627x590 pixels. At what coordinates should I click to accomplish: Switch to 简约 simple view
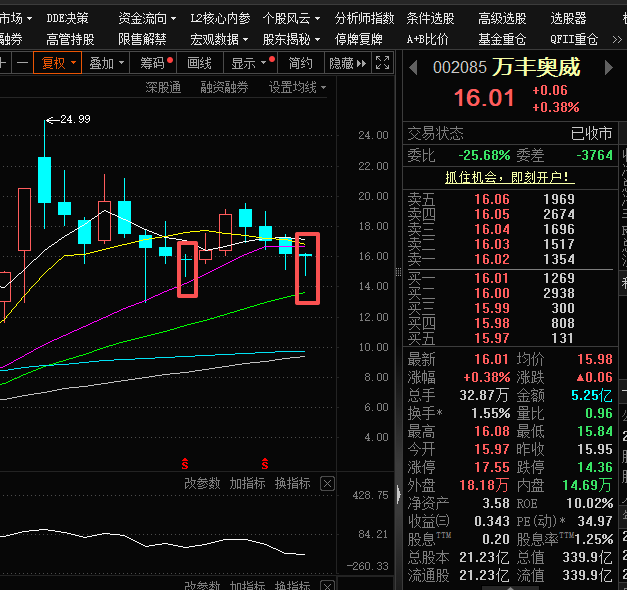click(x=300, y=63)
